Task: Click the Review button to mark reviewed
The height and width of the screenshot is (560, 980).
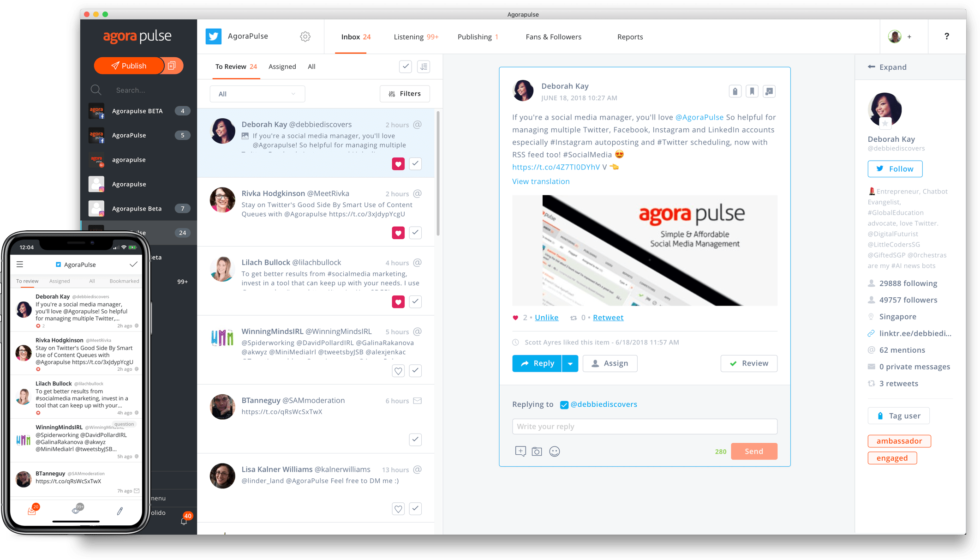Action: tap(748, 363)
